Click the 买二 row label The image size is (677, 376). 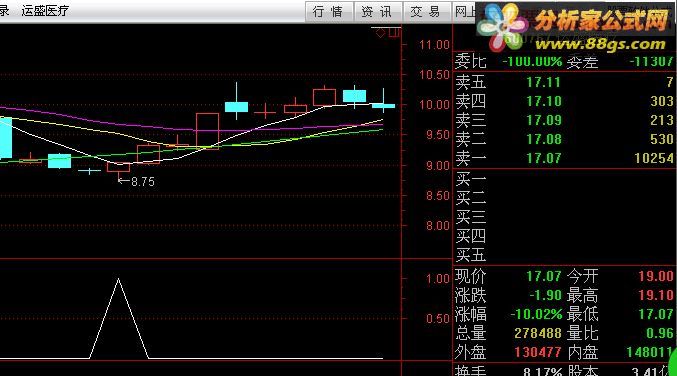[x=471, y=197]
